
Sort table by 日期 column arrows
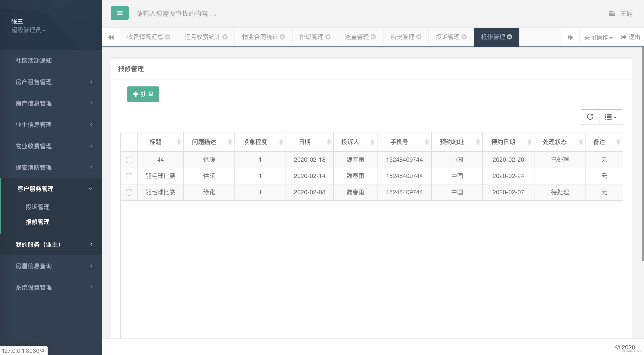(329, 142)
